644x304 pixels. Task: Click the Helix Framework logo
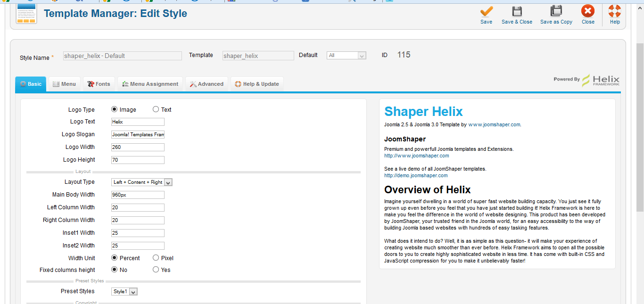pos(601,80)
